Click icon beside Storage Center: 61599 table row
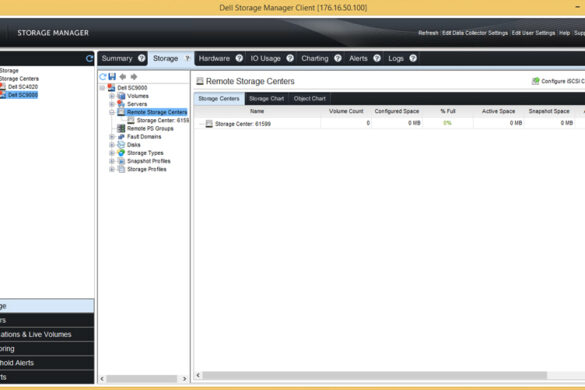This screenshot has width=585, height=390. pos(209,124)
